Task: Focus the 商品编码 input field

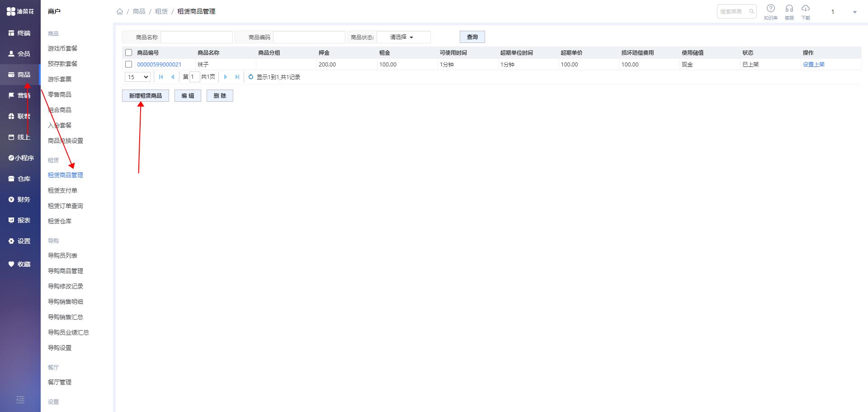Action: coord(309,37)
